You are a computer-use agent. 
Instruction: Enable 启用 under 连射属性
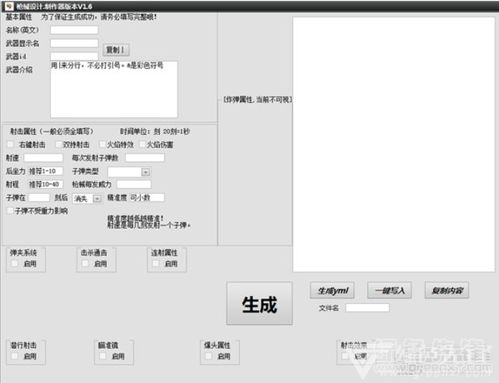click(156, 264)
